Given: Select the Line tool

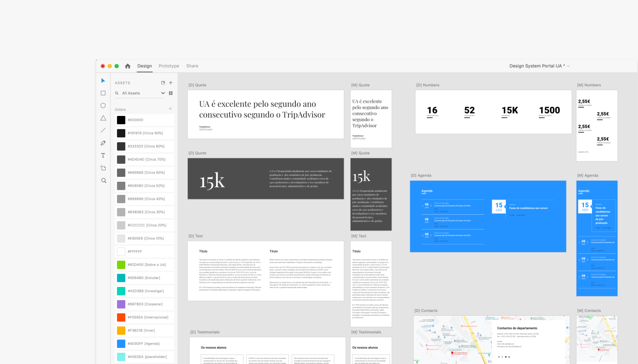Looking at the screenshot, I should (x=103, y=130).
